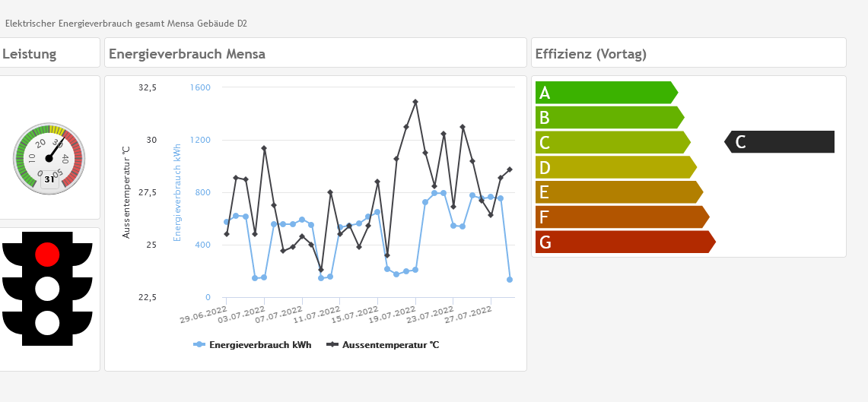Click the red light on traffic signal
Viewport: 868px width, 402px height.
pyautogui.click(x=47, y=254)
